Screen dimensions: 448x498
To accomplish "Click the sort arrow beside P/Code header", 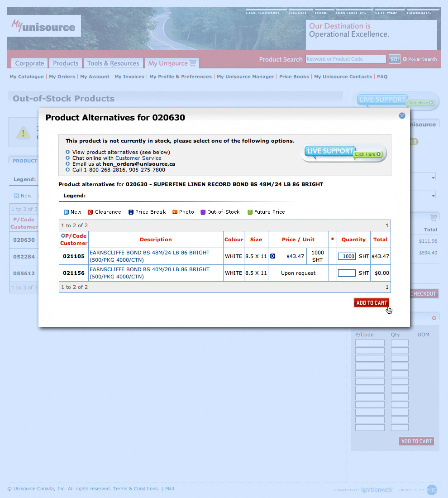I will 63,235.
